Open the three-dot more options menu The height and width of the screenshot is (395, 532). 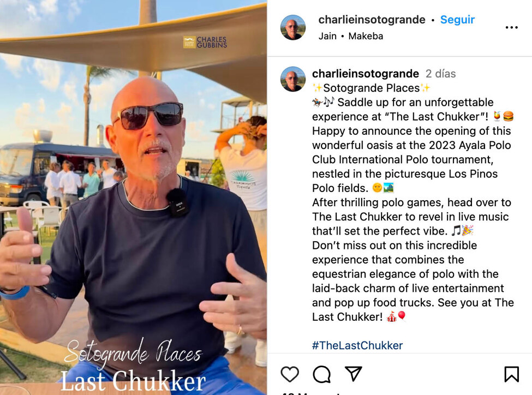tap(511, 27)
